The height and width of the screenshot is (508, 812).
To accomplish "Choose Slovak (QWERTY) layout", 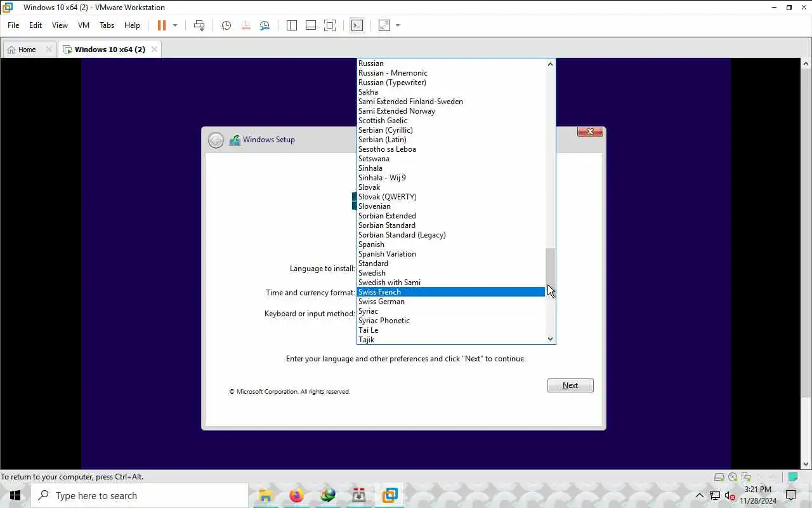I will click(x=450, y=197).
